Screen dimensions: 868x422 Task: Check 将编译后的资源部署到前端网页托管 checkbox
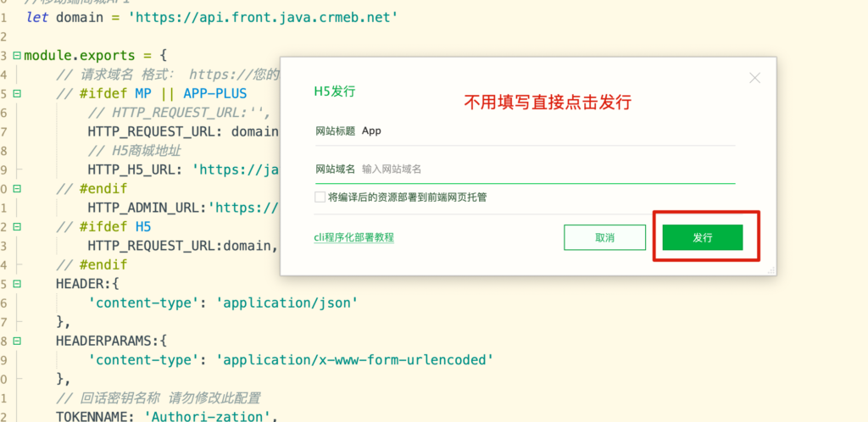(320, 197)
